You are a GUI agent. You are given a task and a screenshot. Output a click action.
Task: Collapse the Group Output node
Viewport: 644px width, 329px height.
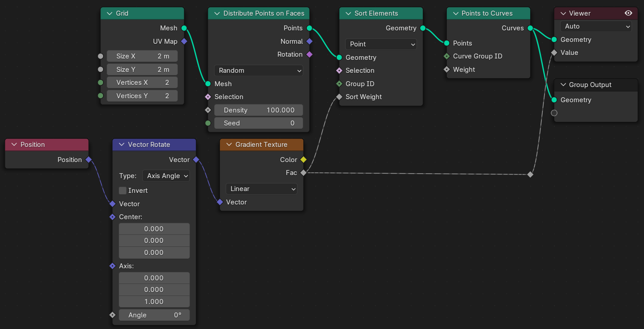pyautogui.click(x=563, y=85)
